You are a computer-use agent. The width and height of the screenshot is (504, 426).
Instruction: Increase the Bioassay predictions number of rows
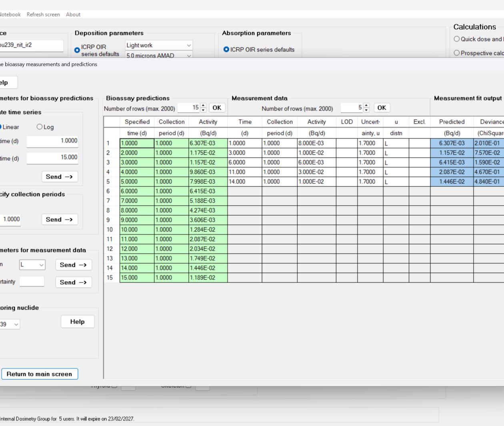pyautogui.click(x=203, y=106)
